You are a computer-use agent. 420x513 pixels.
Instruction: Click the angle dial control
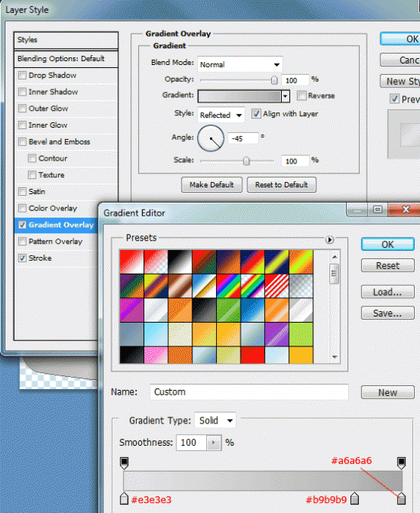click(211, 138)
